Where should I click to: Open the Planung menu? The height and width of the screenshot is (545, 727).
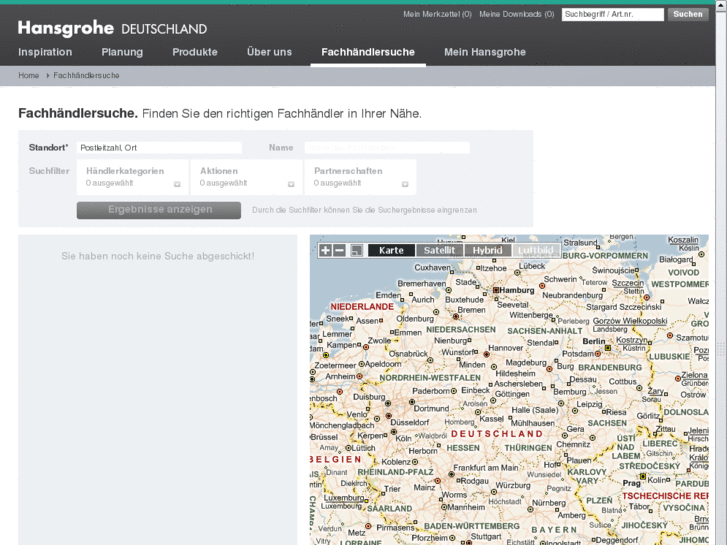tap(122, 52)
